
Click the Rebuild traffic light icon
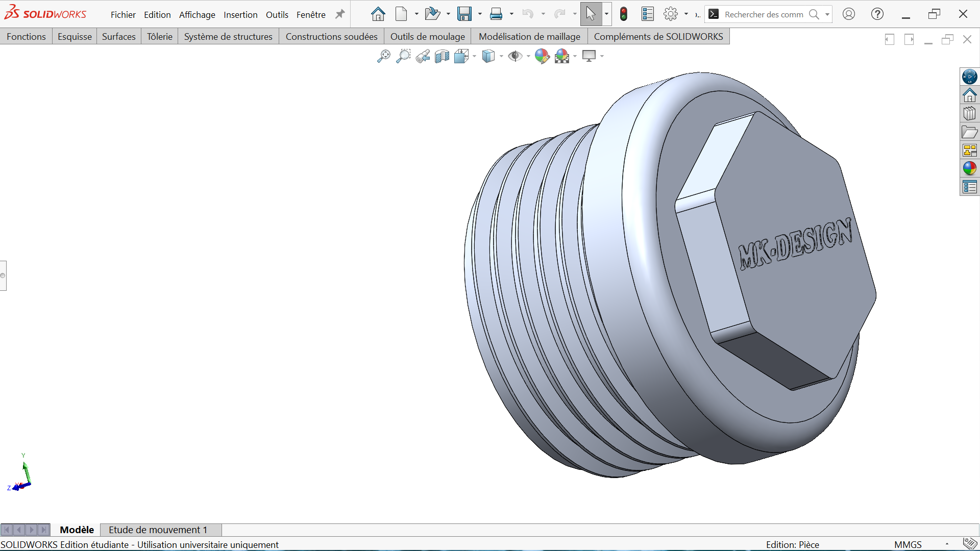click(624, 14)
